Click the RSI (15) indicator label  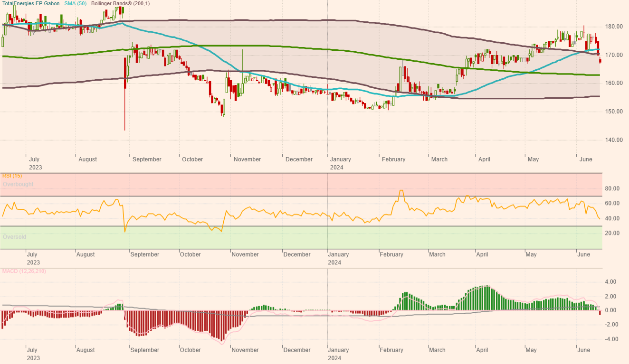click(12, 176)
